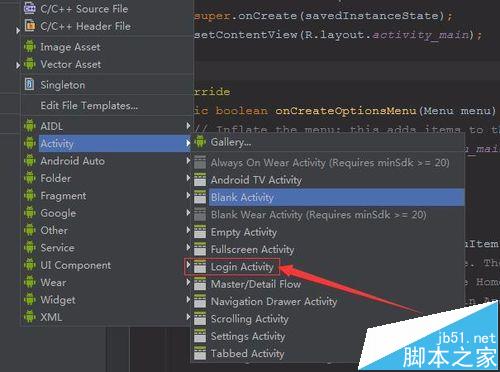This screenshot has width=500, height=372.
Task: Click the Fragment android icon
Action: 30,195
